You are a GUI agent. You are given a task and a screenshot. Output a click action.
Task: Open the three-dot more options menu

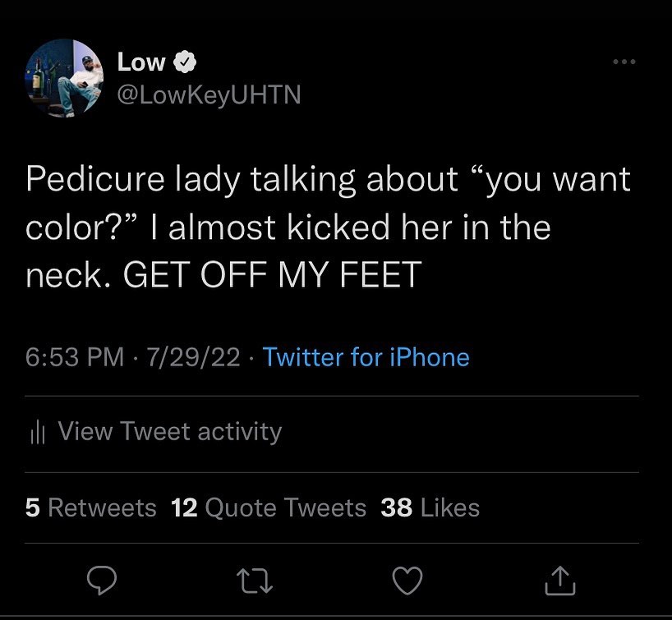tap(624, 62)
